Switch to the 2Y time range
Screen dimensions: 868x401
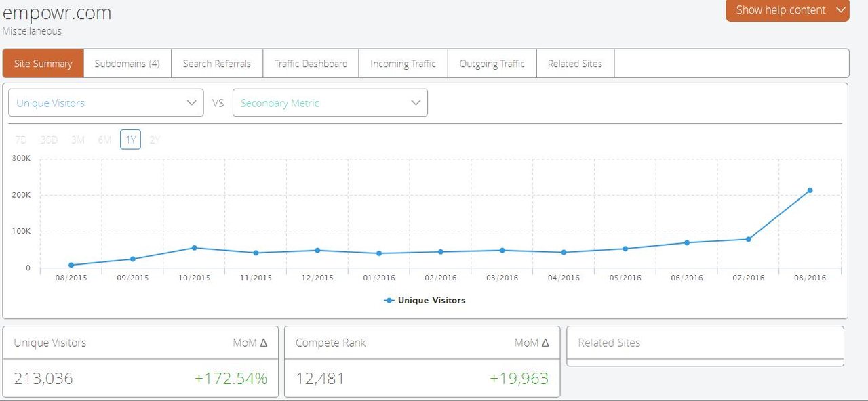tap(155, 140)
